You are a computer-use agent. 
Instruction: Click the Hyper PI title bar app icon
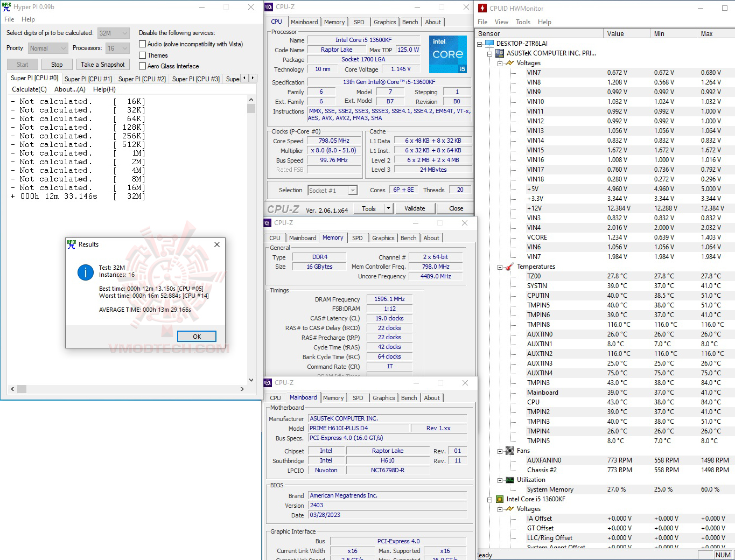6,7
